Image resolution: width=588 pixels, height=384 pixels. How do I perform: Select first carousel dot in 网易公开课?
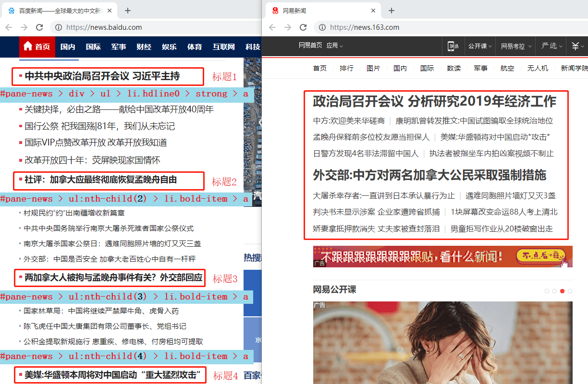547,291
